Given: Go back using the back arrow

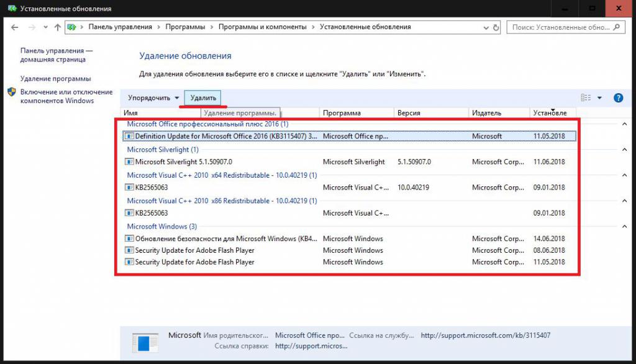Looking at the screenshot, I should point(15,27).
